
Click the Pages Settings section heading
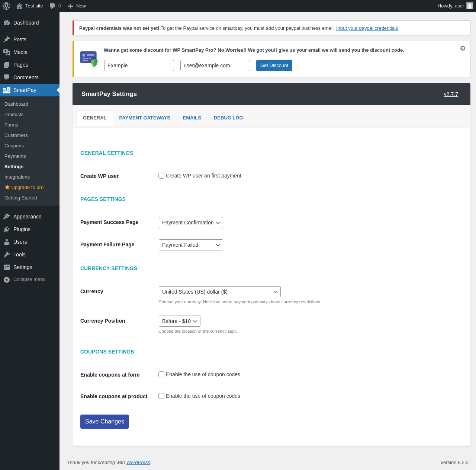point(103,199)
